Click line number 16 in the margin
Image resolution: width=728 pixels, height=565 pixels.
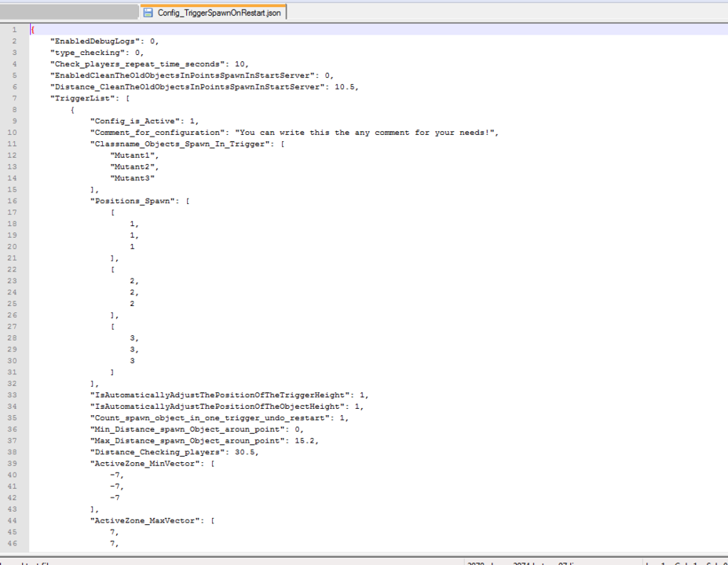coord(12,201)
